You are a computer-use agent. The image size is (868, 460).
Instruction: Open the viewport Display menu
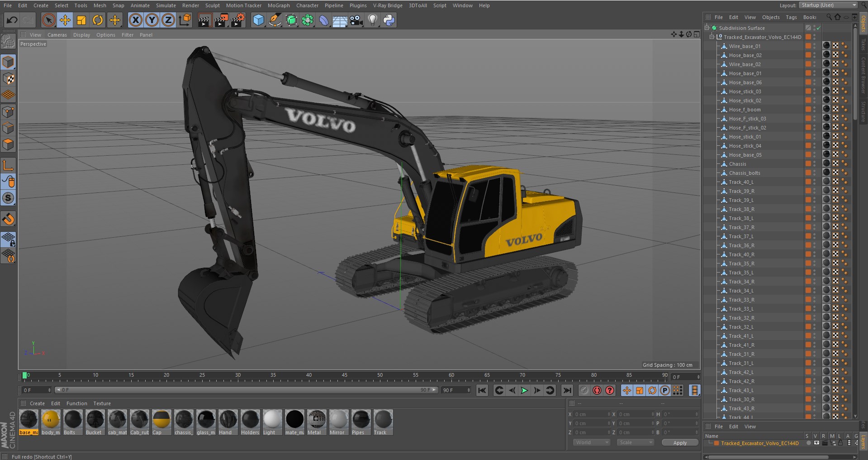coord(81,35)
